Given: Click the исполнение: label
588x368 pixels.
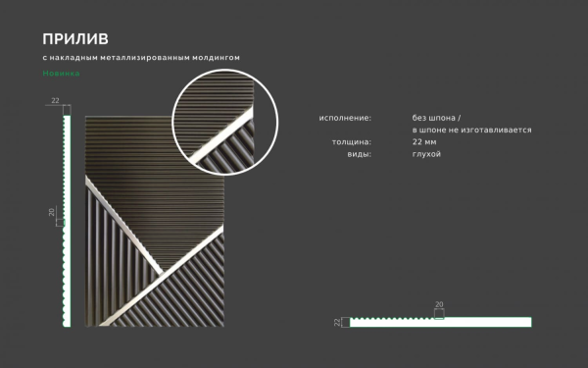Looking at the screenshot, I should click(x=345, y=118).
